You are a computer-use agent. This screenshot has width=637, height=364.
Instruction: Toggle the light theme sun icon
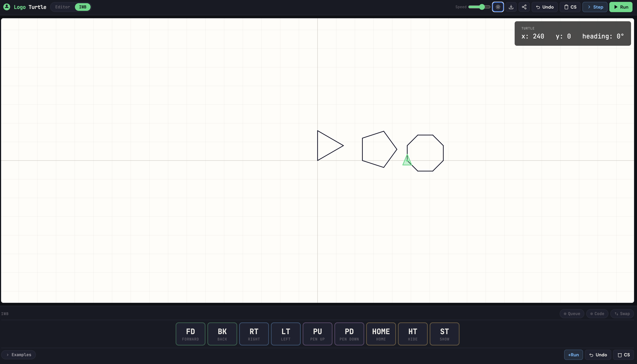click(x=498, y=7)
